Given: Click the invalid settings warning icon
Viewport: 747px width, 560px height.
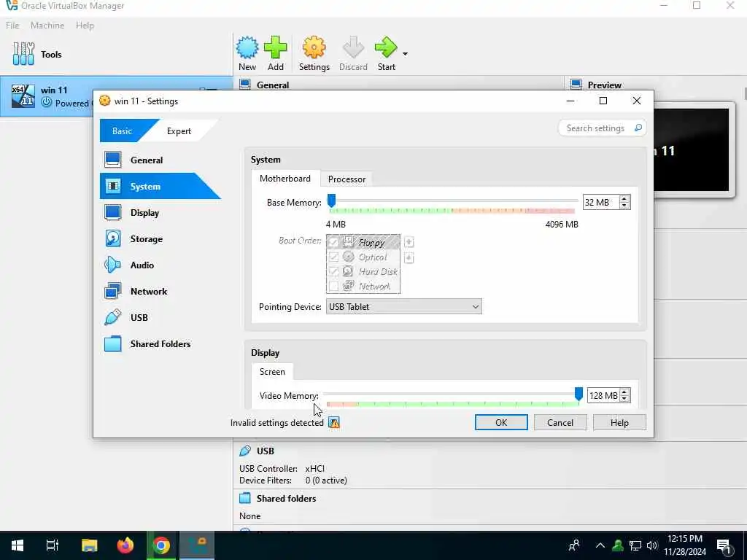Looking at the screenshot, I should tap(334, 423).
